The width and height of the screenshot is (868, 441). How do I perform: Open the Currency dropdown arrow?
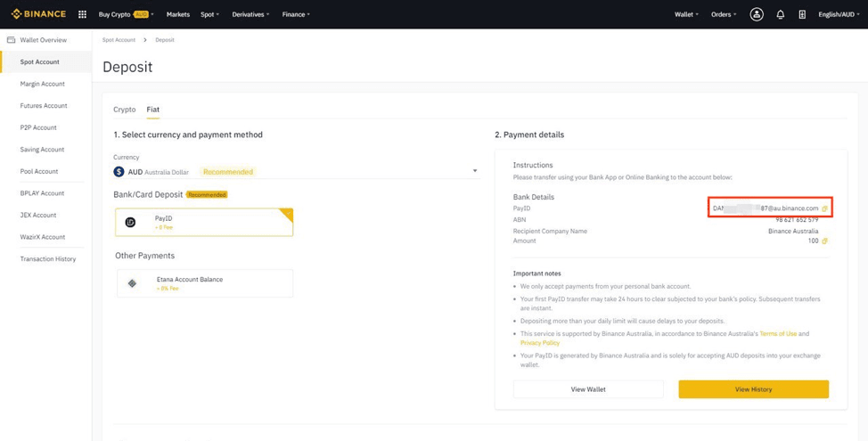coord(475,171)
